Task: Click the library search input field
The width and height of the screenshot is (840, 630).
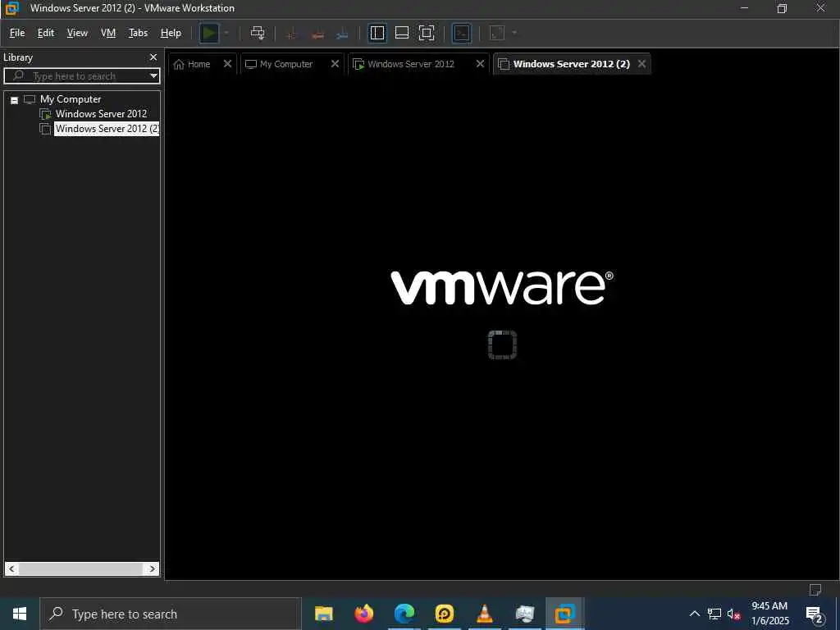Action: [81, 76]
